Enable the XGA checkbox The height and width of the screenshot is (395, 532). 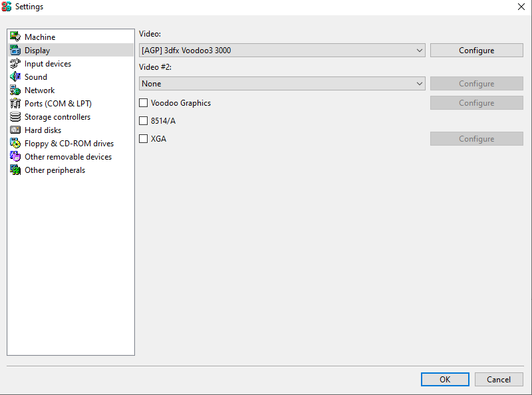[x=144, y=139]
